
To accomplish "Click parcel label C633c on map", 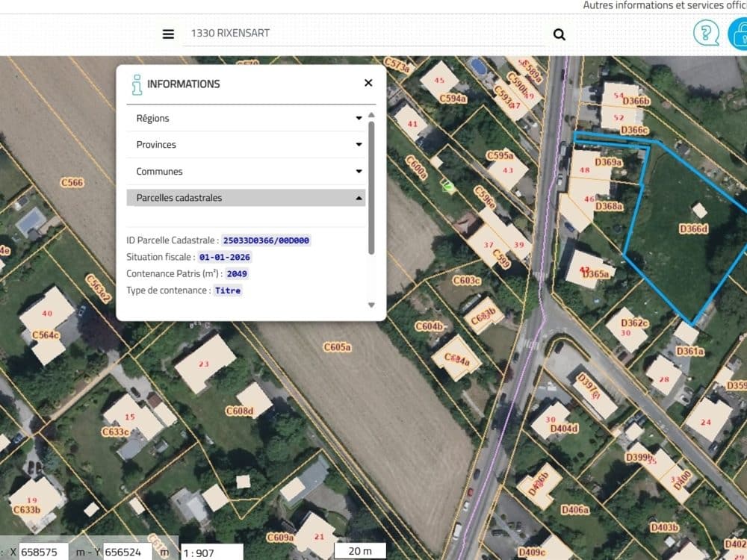I will coord(115,432).
